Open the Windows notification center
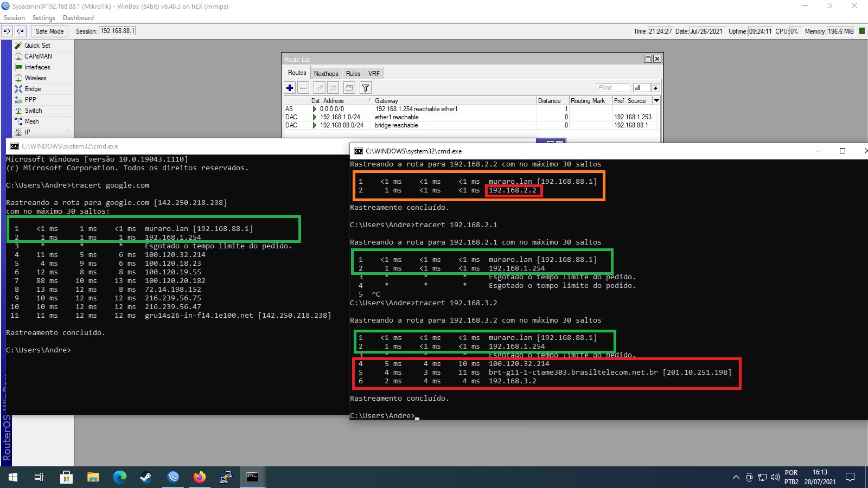The height and width of the screenshot is (488, 868). click(x=850, y=477)
